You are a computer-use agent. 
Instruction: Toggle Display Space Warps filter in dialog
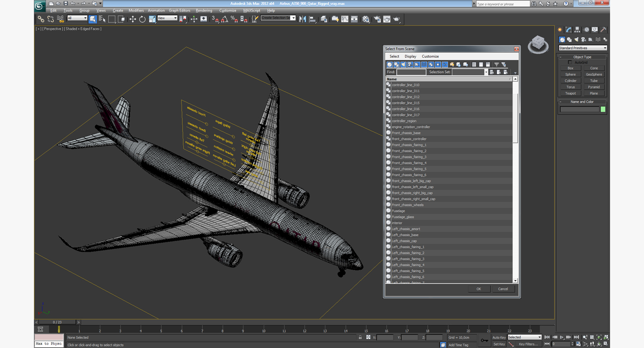point(424,64)
